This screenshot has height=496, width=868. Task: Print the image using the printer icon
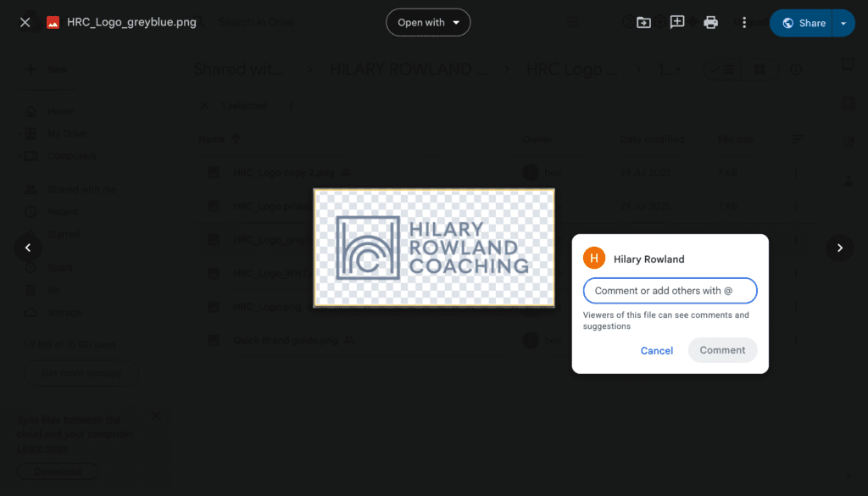pyautogui.click(x=711, y=23)
